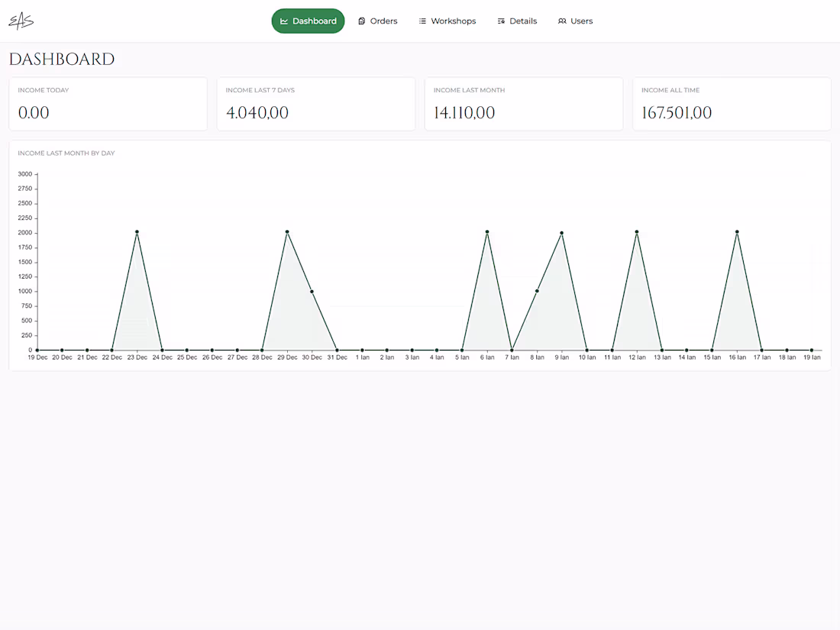Click the data point above 16 Jan
The height and width of the screenshot is (630, 840).
coord(737,231)
